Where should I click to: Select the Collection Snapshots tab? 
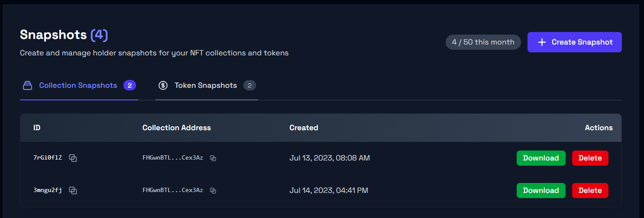tap(78, 86)
